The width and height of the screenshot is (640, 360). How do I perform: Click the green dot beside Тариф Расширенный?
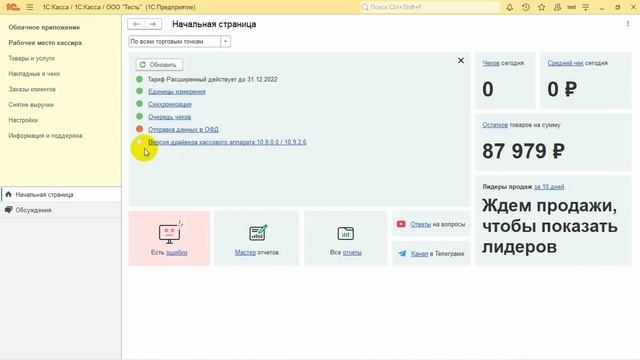[140, 79]
